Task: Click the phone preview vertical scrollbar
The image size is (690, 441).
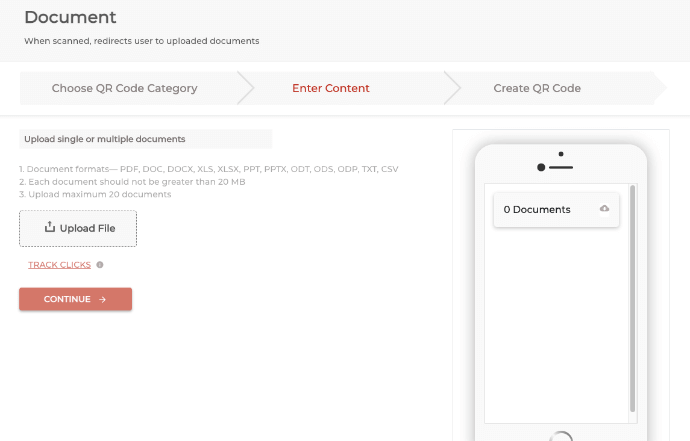Action: [x=632, y=298]
